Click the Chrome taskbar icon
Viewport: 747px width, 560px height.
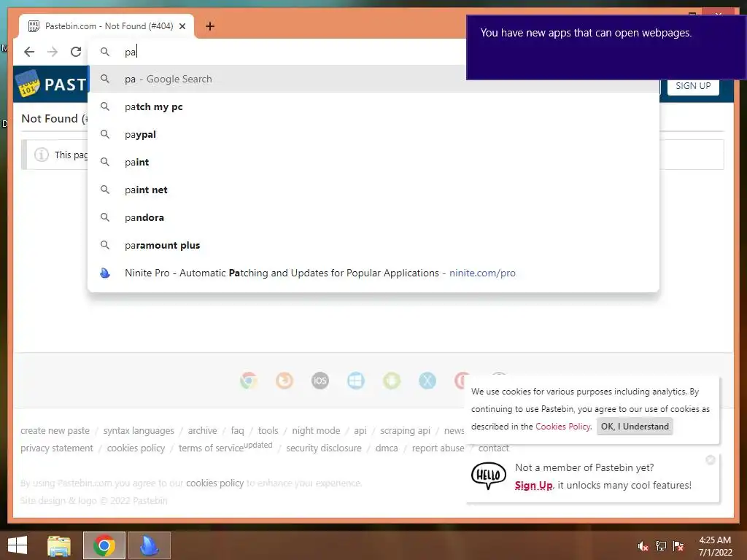104,545
